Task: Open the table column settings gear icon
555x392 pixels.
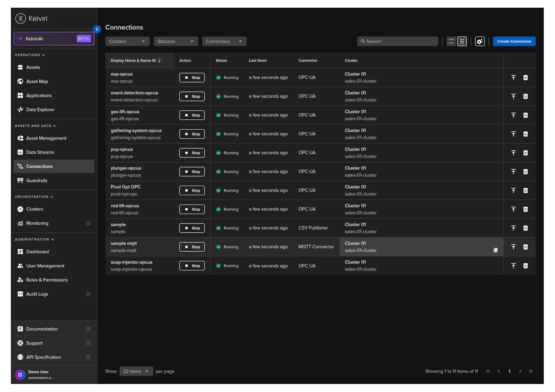Action: coord(479,41)
